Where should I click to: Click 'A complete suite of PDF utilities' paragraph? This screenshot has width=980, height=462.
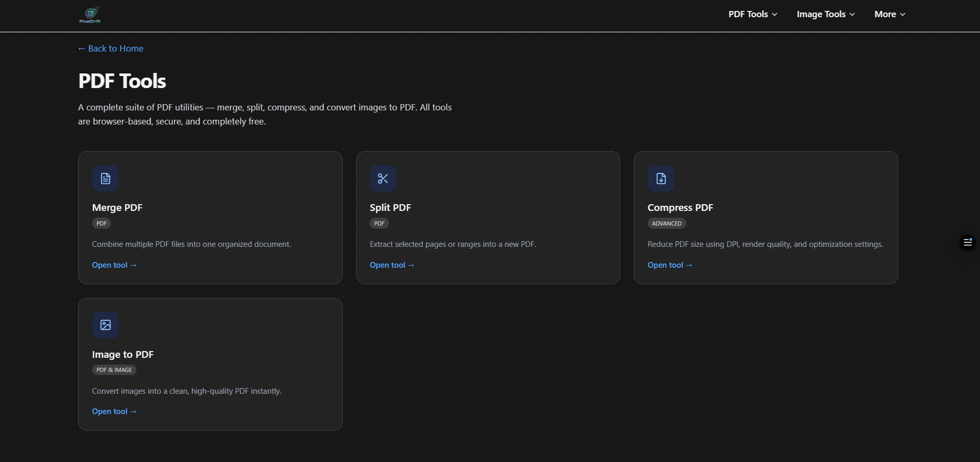(x=265, y=114)
